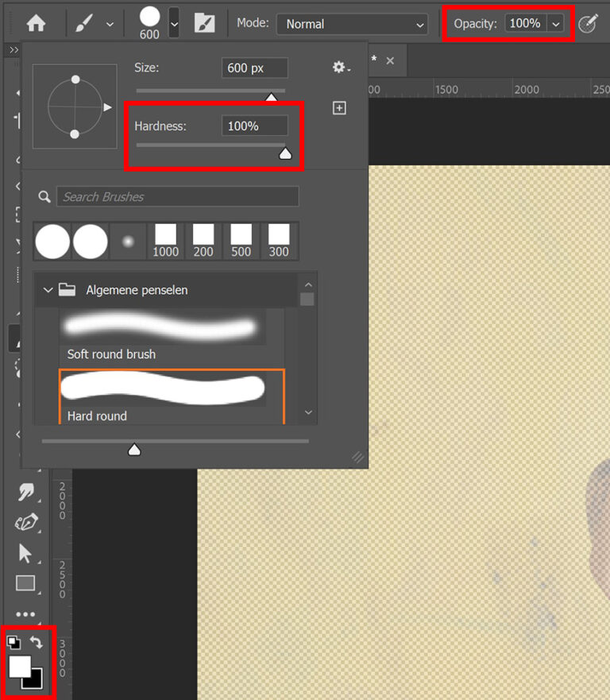
Task: Click the Search Brushes input field
Action: pyautogui.click(x=178, y=196)
